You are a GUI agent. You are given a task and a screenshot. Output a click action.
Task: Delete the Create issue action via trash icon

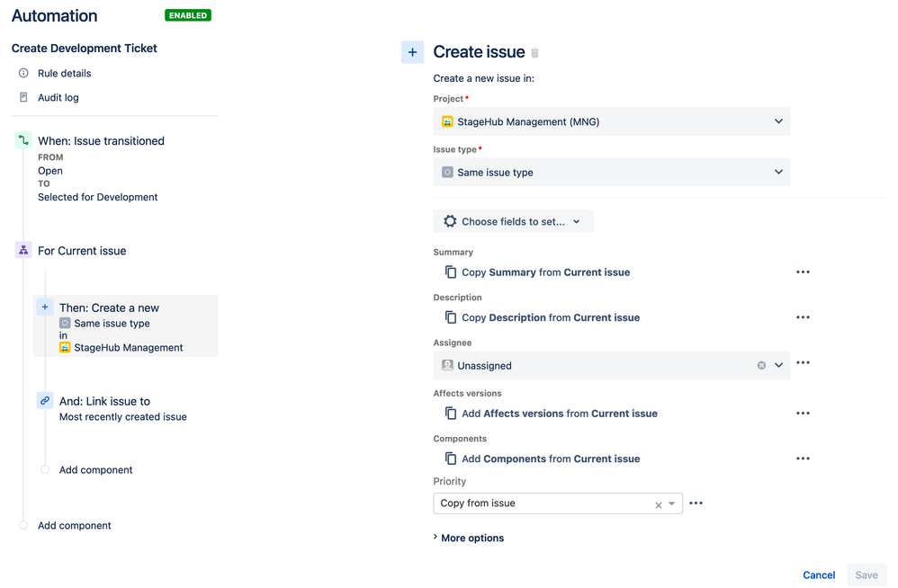coord(534,53)
